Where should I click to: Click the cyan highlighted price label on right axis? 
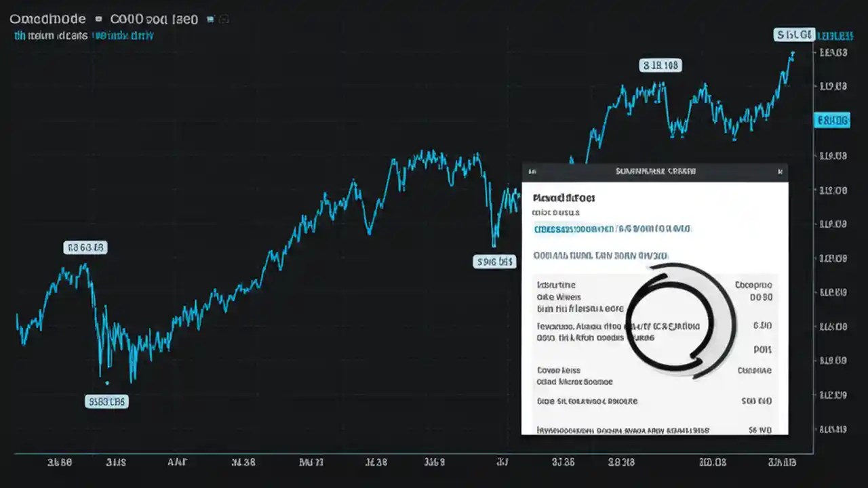(831, 120)
